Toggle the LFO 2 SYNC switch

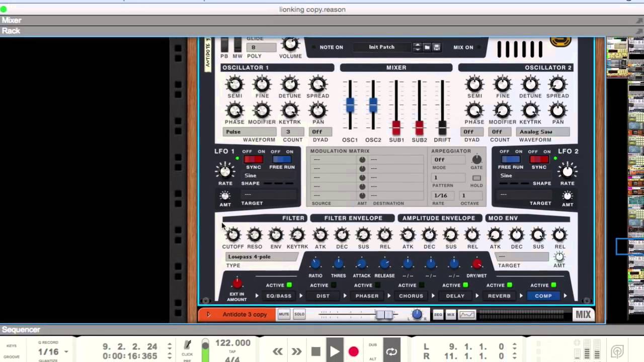(539, 159)
